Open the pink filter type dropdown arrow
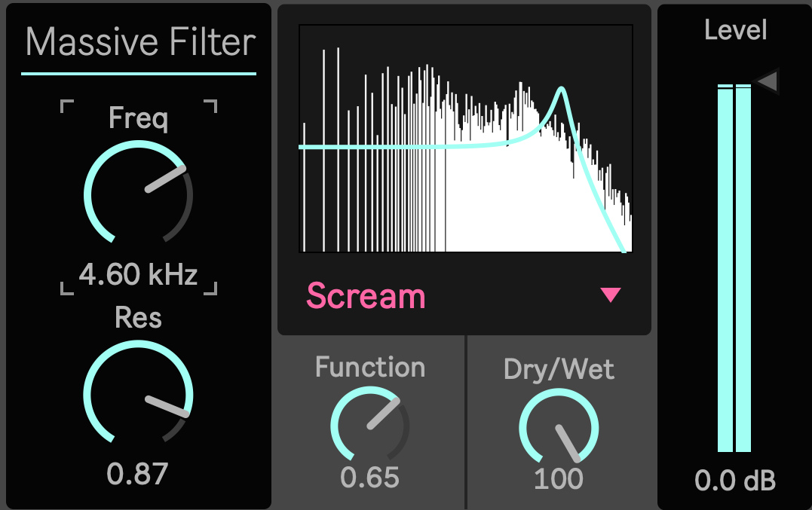 pos(611,295)
